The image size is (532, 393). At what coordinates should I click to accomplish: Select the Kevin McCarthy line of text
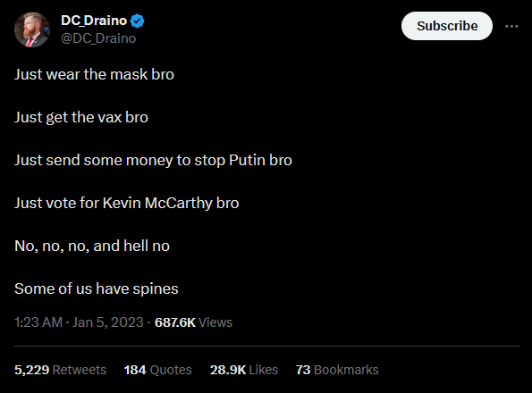(127, 203)
